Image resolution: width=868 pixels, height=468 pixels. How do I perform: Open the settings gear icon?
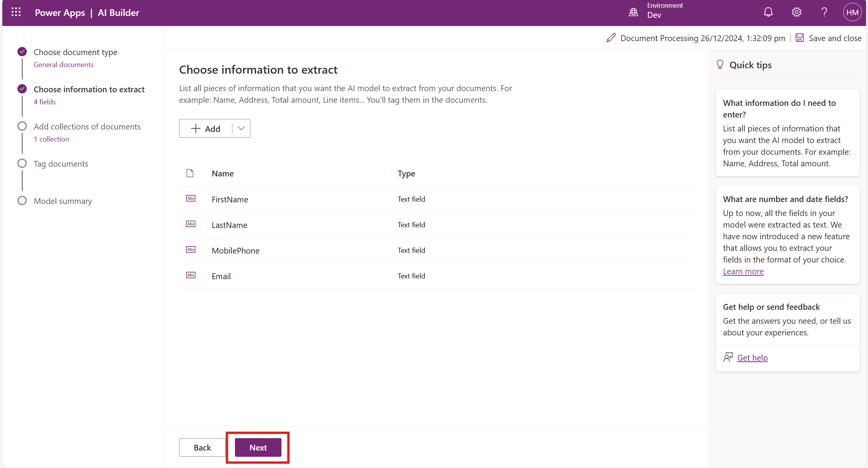796,12
